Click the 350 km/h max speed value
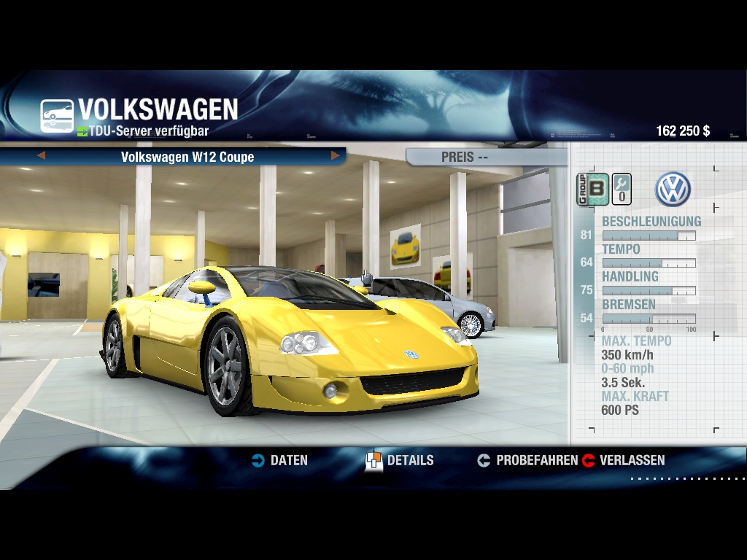This screenshot has width=747, height=560. 627,355
